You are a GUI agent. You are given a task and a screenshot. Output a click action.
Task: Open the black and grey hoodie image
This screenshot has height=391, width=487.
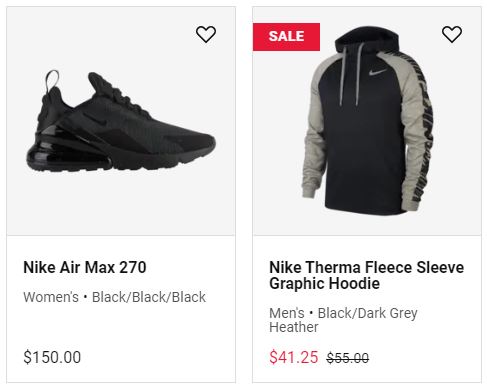pos(368,122)
